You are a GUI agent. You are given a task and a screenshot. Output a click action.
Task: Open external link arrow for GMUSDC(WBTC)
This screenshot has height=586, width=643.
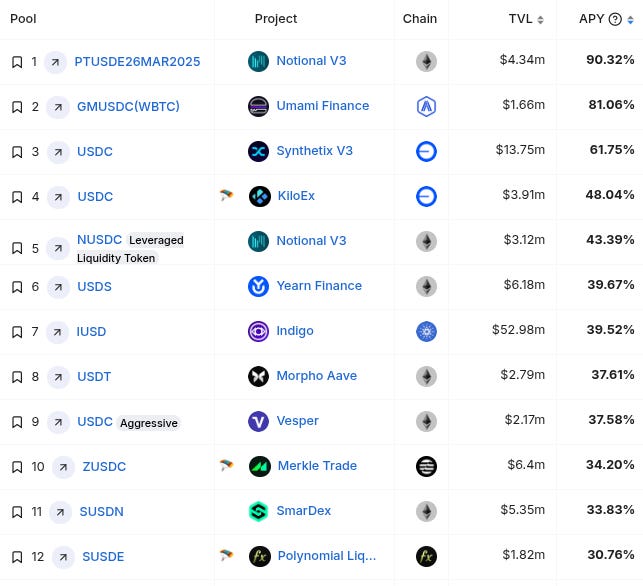coord(58,107)
